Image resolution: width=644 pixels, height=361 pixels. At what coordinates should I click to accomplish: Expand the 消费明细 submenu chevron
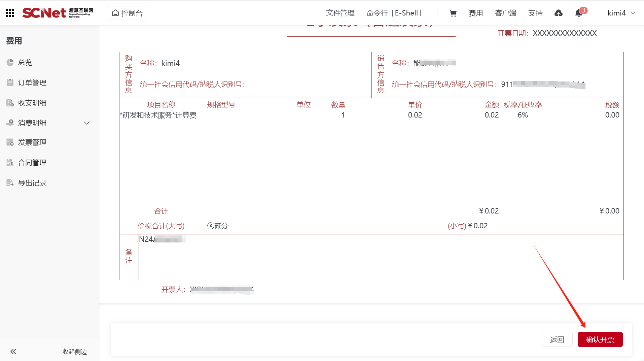pos(87,123)
